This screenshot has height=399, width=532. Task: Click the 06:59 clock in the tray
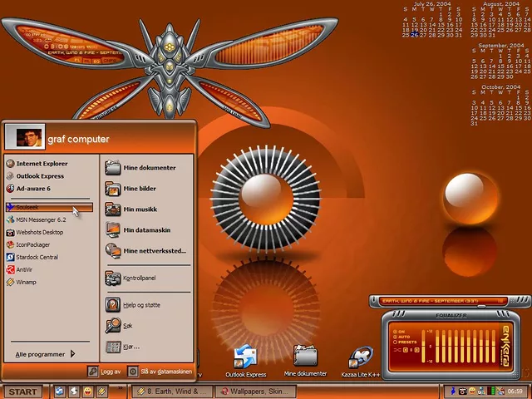coord(515,392)
